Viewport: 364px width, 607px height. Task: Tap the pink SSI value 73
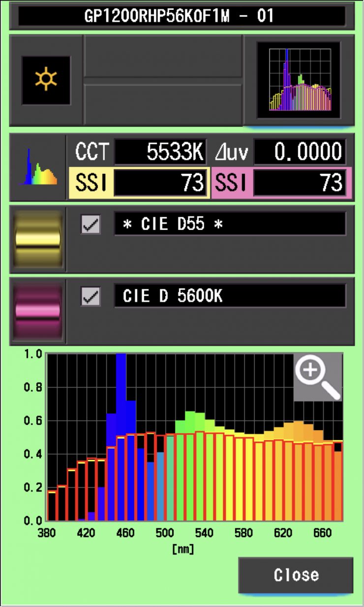tap(300, 183)
